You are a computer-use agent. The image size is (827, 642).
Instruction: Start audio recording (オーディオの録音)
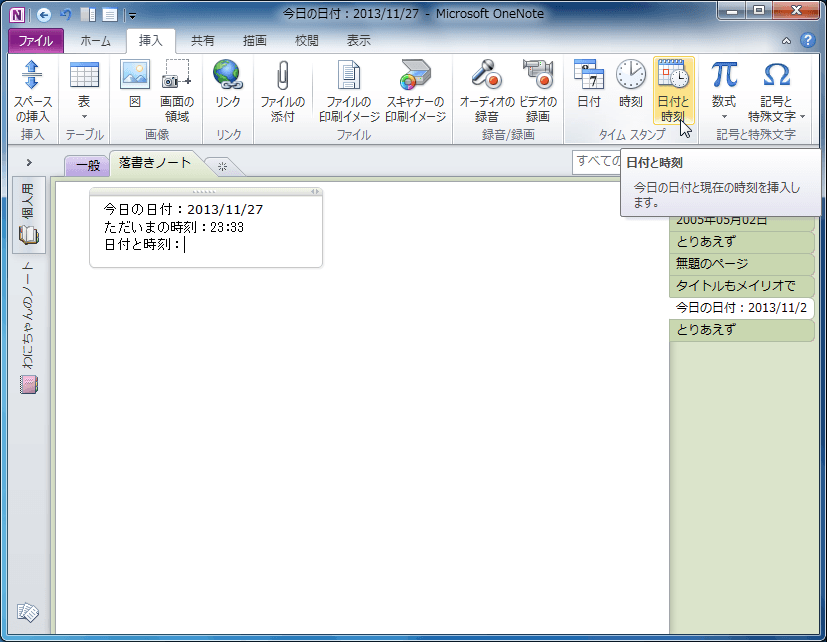(486, 91)
